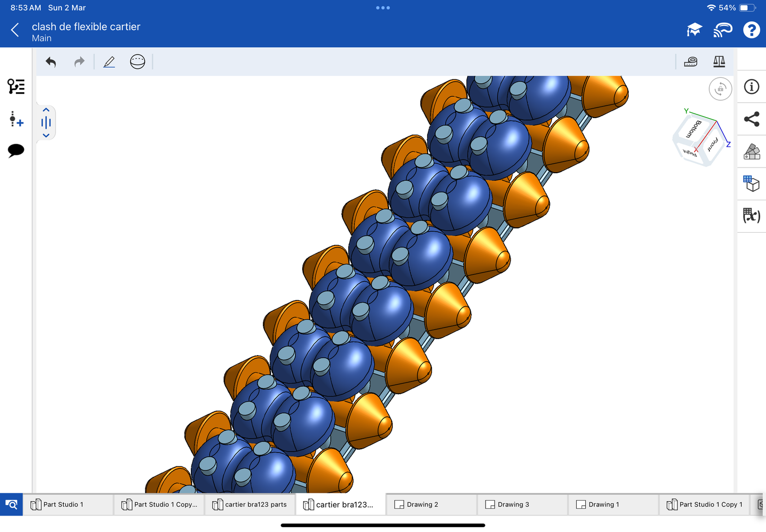Click the Front face of view cube
The height and width of the screenshot is (532, 766).
pos(712,144)
